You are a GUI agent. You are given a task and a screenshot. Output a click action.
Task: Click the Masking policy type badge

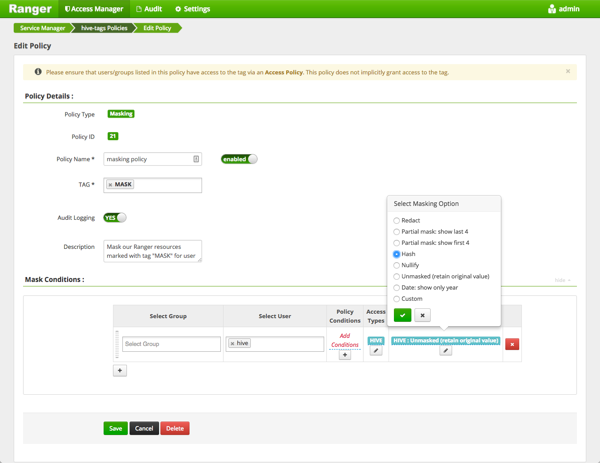pyautogui.click(x=121, y=114)
